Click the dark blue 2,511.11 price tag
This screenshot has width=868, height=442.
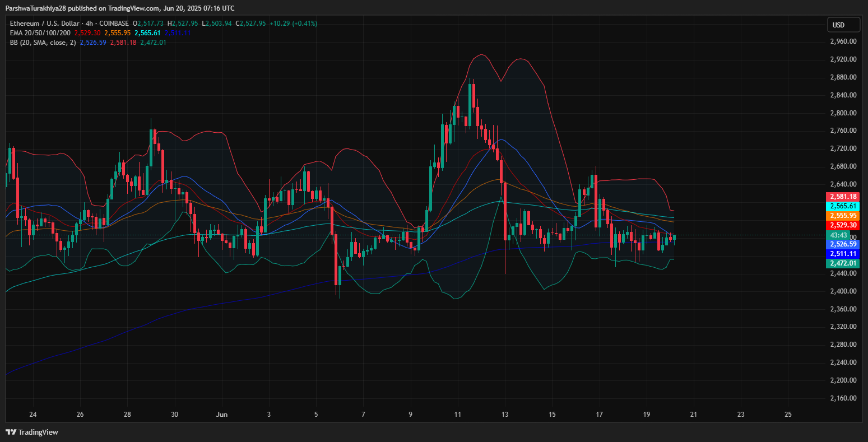click(843, 254)
